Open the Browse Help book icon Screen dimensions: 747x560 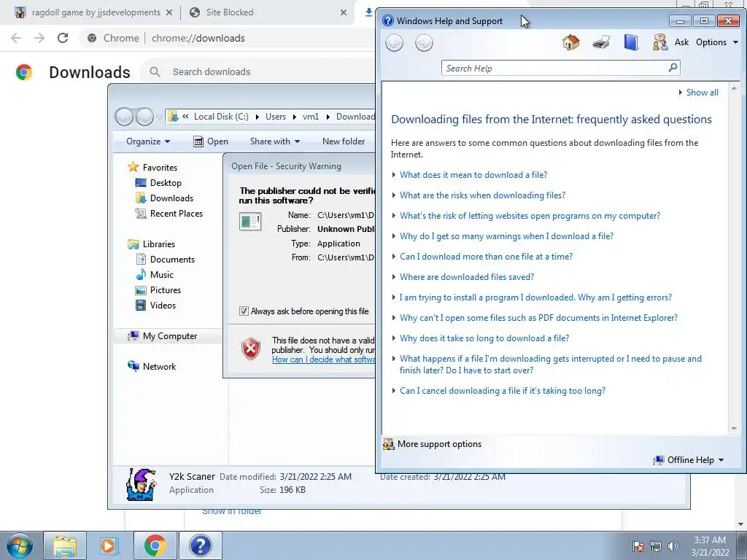pyautogui.click(x=631, y=42)
